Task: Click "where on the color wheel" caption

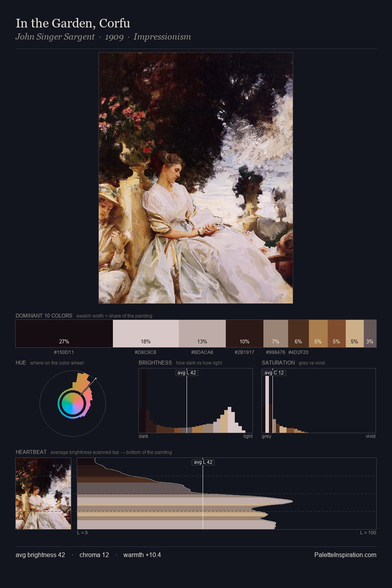Action: tap(57, 363)
